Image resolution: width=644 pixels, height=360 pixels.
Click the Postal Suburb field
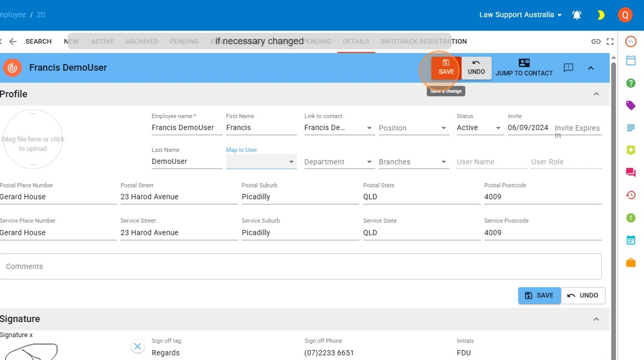click(x=300, y=197)
